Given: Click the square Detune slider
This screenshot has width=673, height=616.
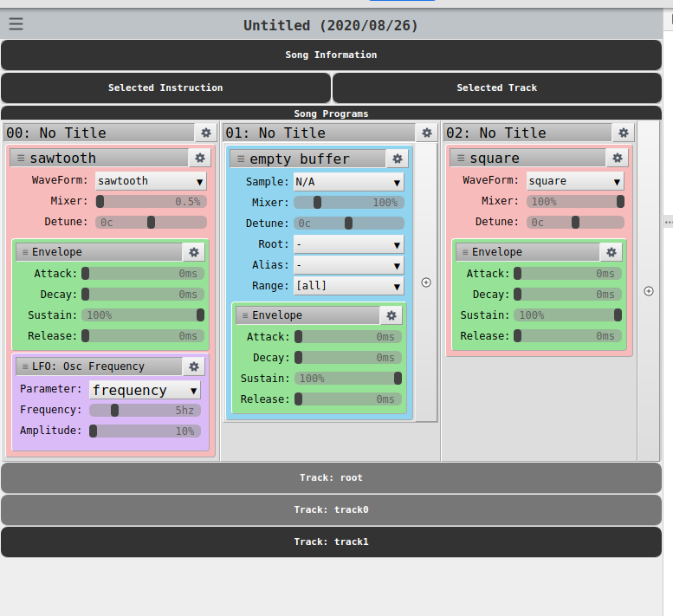Looking at the screenshot, I should coord(575,223).
